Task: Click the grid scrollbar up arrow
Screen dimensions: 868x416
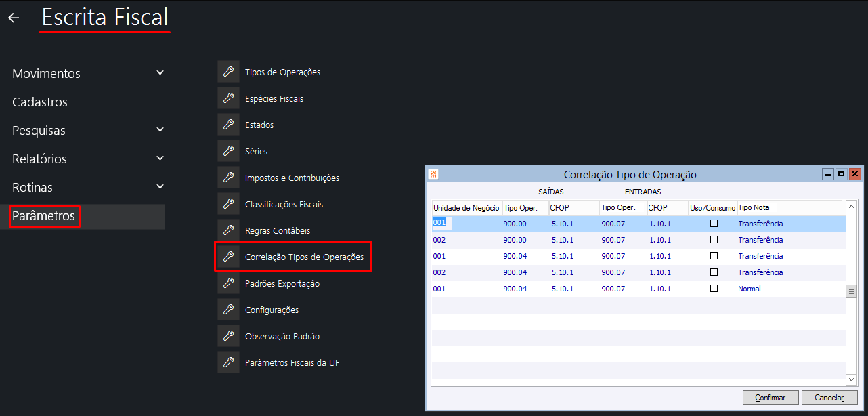Action: click(x=852, y=206)
